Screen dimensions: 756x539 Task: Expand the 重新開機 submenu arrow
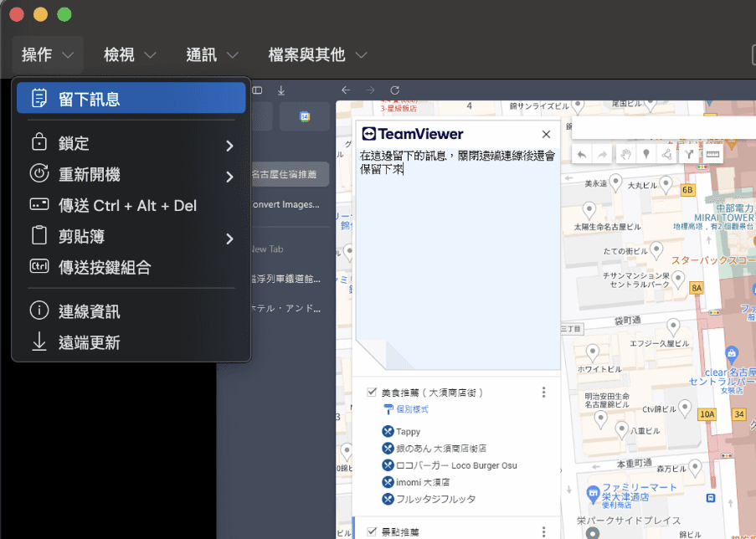tap(230, 177)
